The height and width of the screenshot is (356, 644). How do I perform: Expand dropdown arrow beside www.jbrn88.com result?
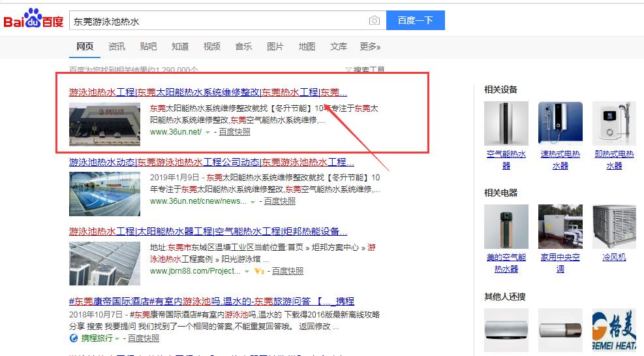(x=247, y=271)
